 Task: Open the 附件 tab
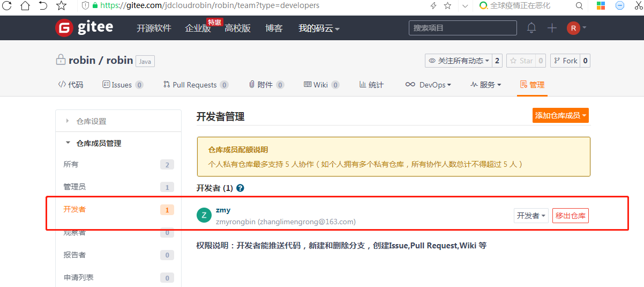(266, 85)
